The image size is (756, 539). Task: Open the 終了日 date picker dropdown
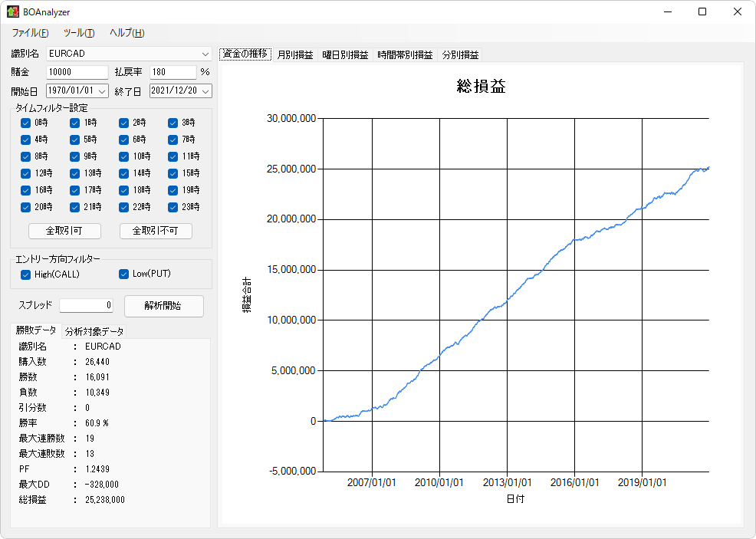(x=206, y=90)
